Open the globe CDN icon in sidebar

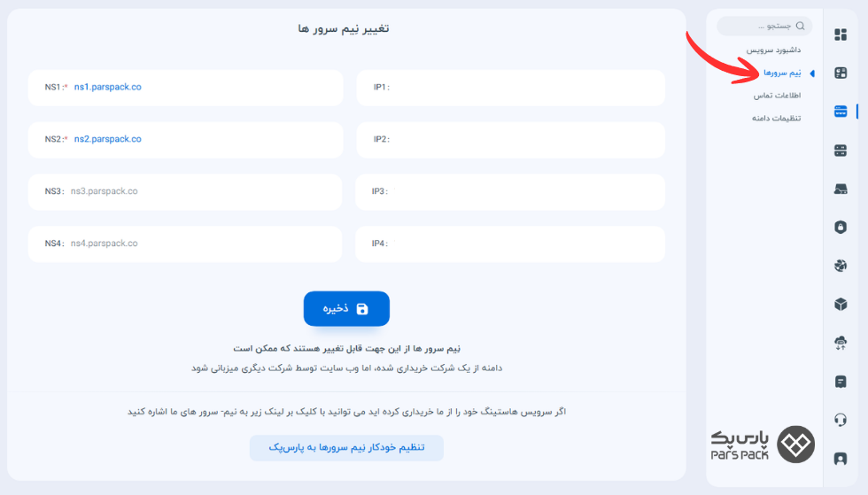841,266
